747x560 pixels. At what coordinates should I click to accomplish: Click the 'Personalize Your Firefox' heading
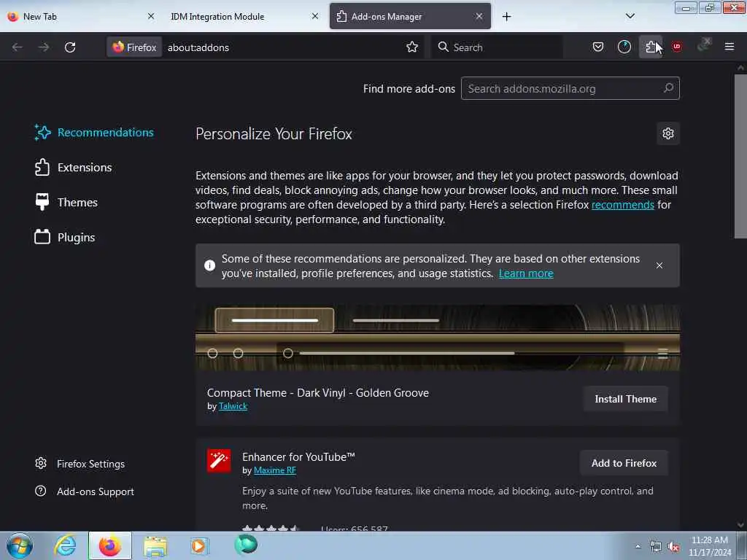pyautogui.click(x=274, y=134)
